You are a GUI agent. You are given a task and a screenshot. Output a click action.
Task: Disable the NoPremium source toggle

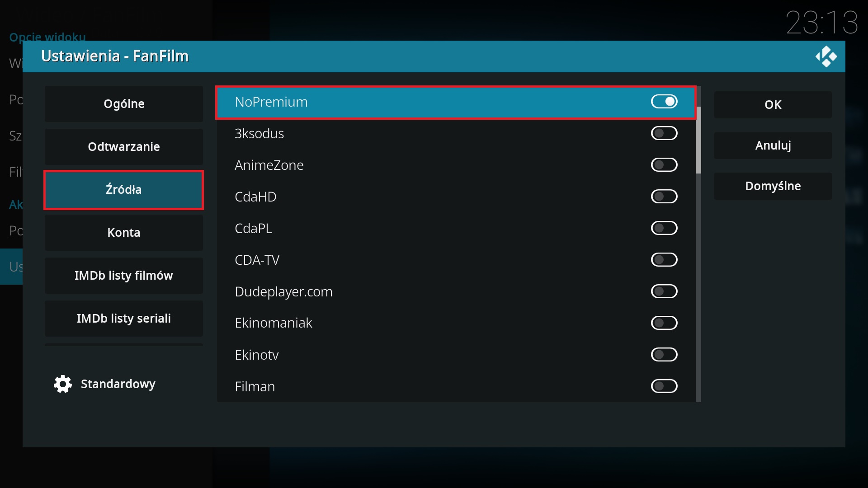tap(664, 102)
